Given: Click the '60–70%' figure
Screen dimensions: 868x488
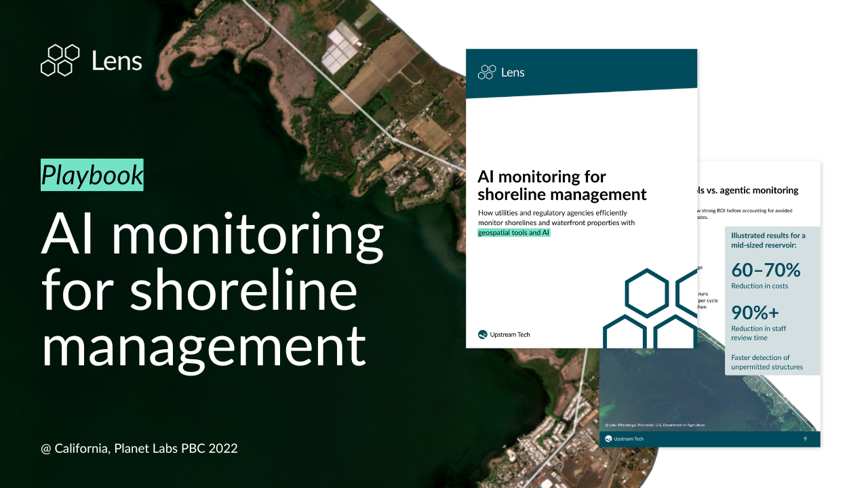Looking at the screenshot, I should click(x=766, y=270).
